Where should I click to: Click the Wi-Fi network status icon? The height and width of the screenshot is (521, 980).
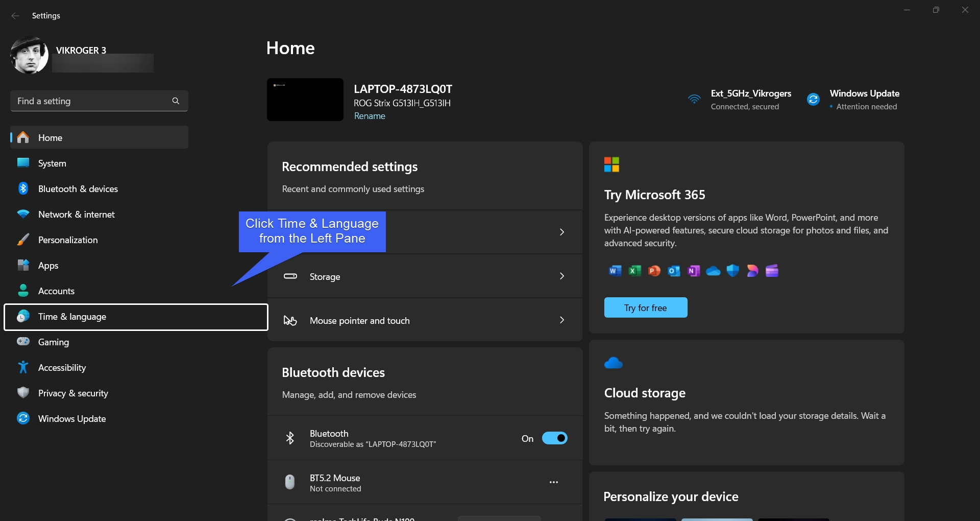(694, 100)
